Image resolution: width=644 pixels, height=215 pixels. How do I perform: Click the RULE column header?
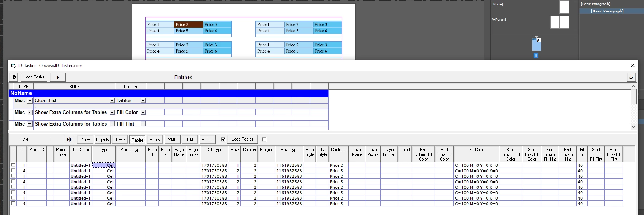click(74, 87)
